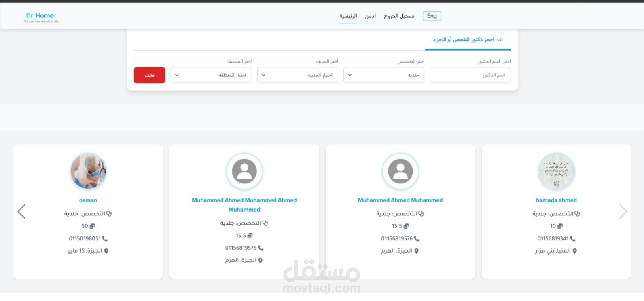Screen dimensions: 644x301
Task: Select phone number 01156819341
Action: [553, 239]
